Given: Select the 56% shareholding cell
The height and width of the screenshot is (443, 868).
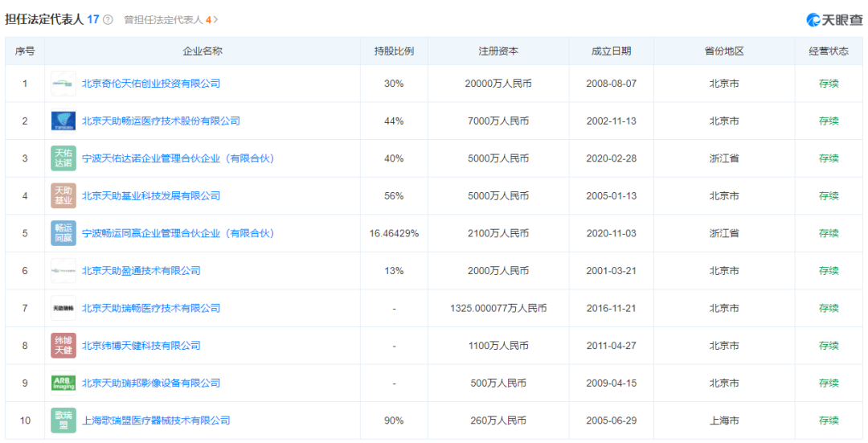Looking at the screenshot, I should click(394, 196).
